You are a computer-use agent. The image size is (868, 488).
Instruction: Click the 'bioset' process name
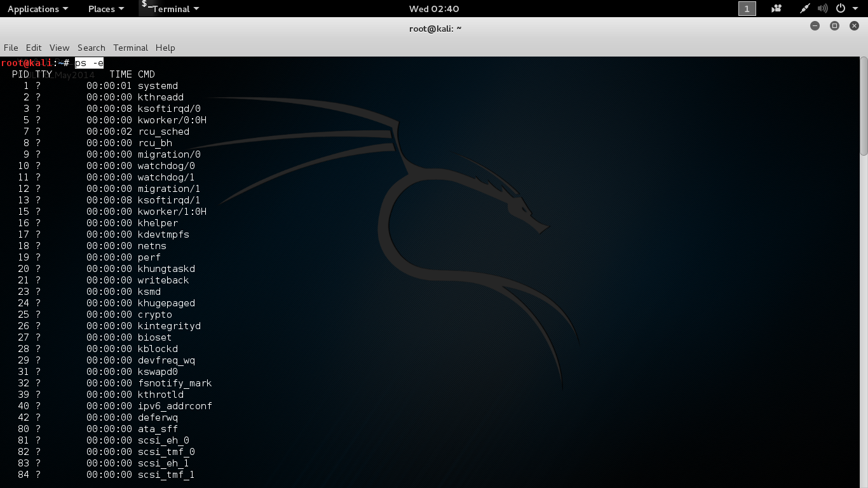[x=155, y=337]
